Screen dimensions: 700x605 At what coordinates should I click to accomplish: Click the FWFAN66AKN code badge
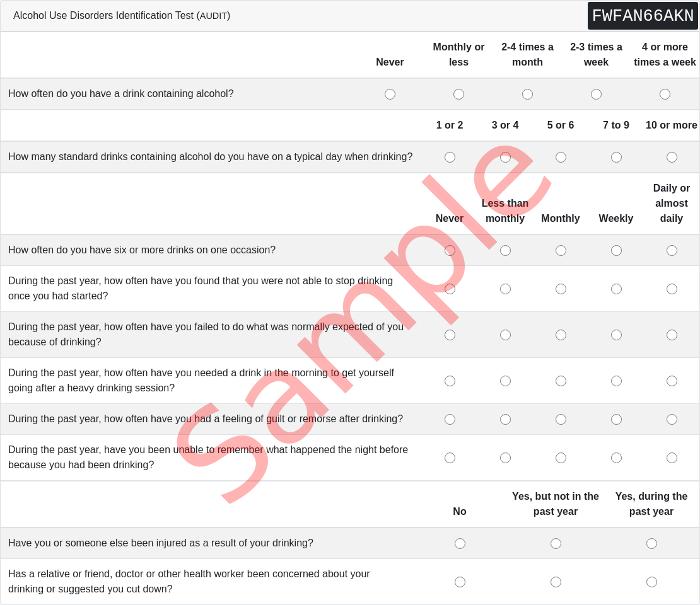[643, 16]
